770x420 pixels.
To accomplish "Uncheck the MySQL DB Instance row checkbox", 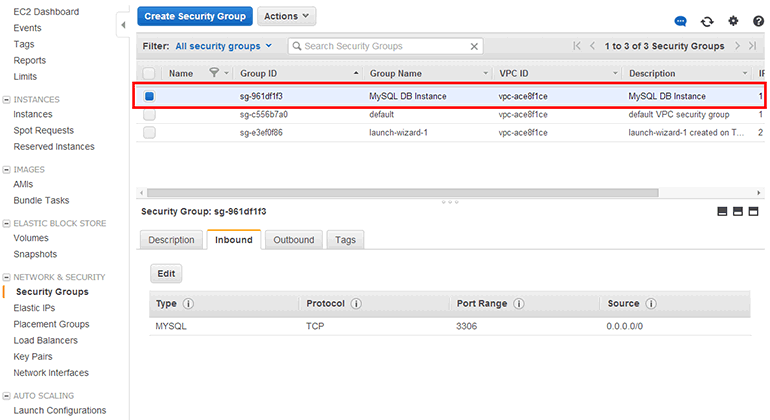I will click(x=149, y=96).
